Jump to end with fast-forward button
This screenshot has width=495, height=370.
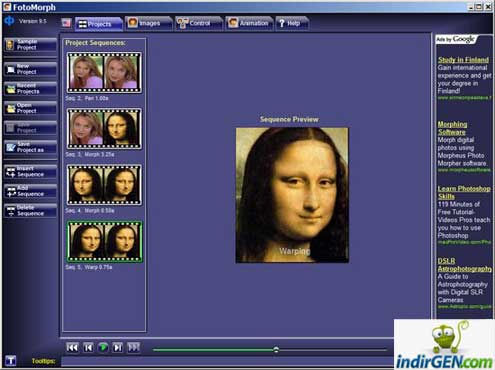(x=134, y=348)
